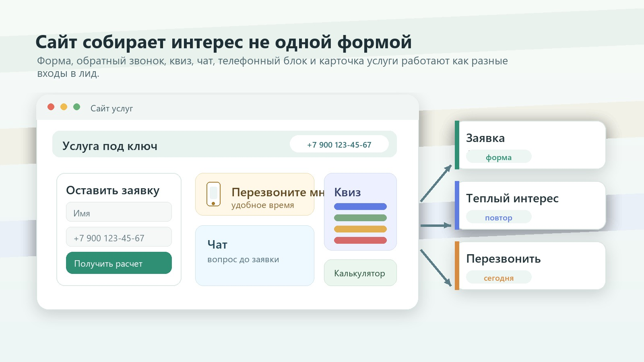Image resolution: width=644 pixels, height=362 pixels.
Task: Click the Перезвонить card heading
Action: point(504,259)
